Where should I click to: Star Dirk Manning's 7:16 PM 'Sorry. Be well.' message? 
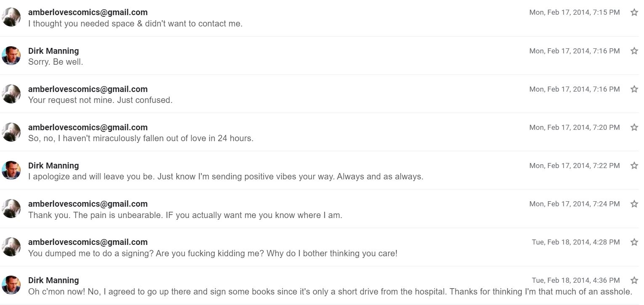tap(634, 51)
